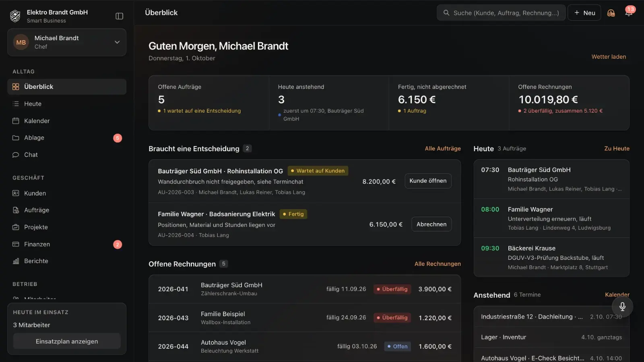The height and width of the screenshot is (362, 644).
Task: Open Kalender from the sidebar
Action: [x=67, y=121]
